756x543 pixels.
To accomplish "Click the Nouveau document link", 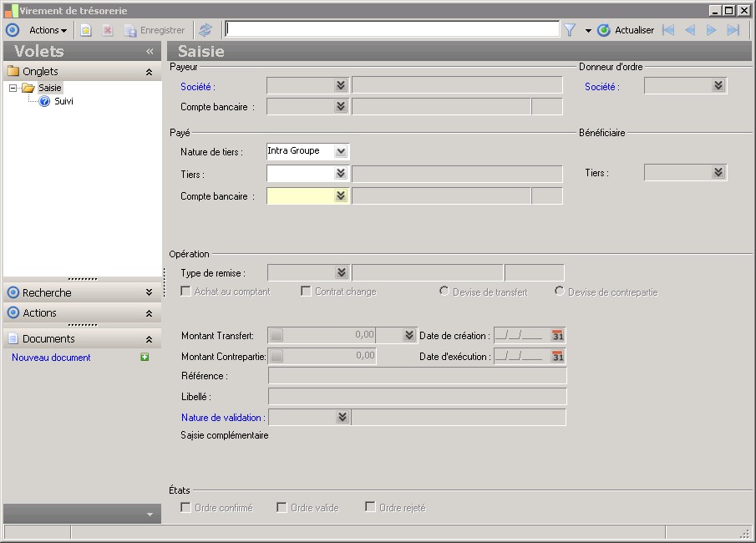I will 51,358.
